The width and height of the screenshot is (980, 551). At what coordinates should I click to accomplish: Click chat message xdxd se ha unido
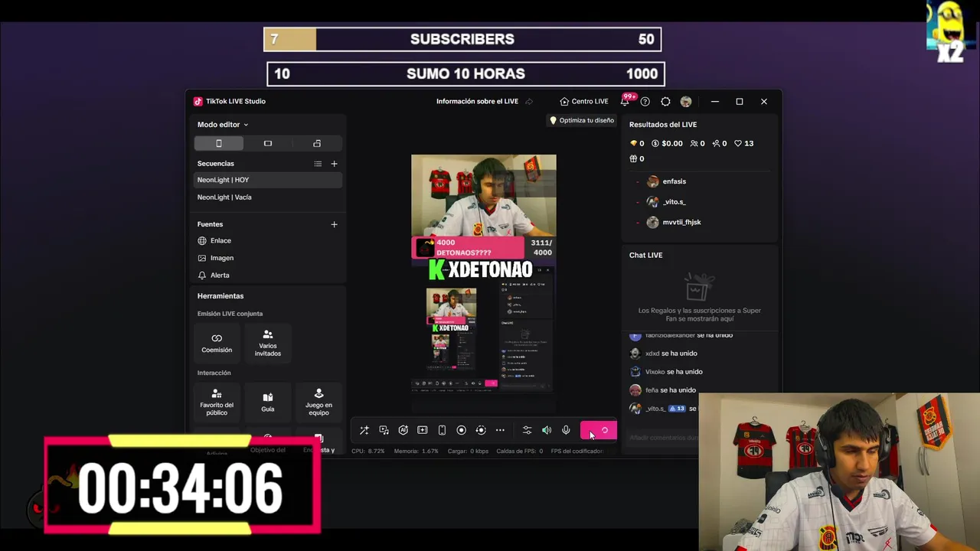click(x=663, y=354)
